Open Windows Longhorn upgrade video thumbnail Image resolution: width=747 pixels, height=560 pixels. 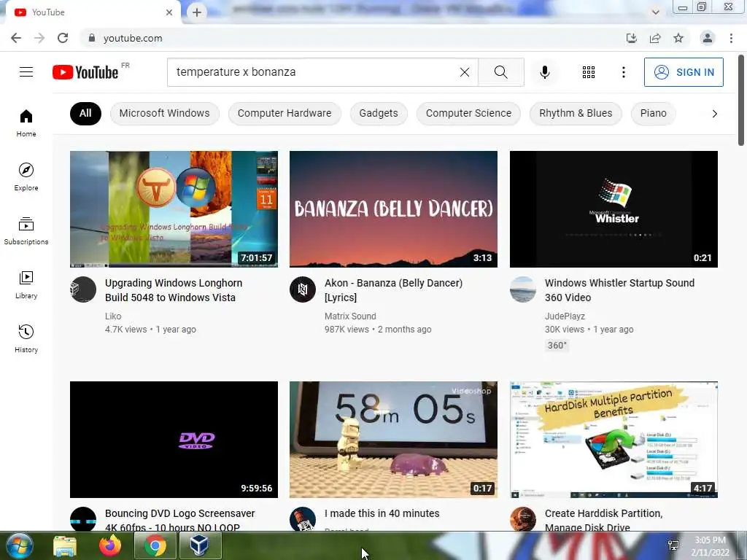[x=174, y=209]
